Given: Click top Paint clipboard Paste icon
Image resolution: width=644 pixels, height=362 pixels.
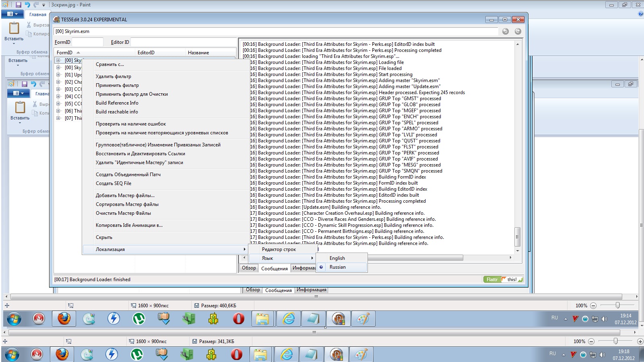Looking at the screenshot, I should click(x=14, y=28).
